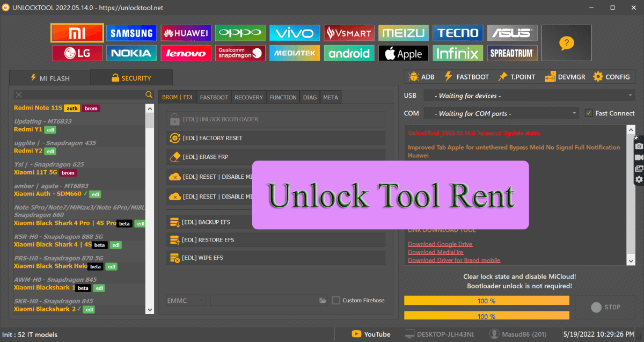Screen dimensions: 644x342
Task: Open DEVMGR toolbox icon
Action: coord(550,76)
